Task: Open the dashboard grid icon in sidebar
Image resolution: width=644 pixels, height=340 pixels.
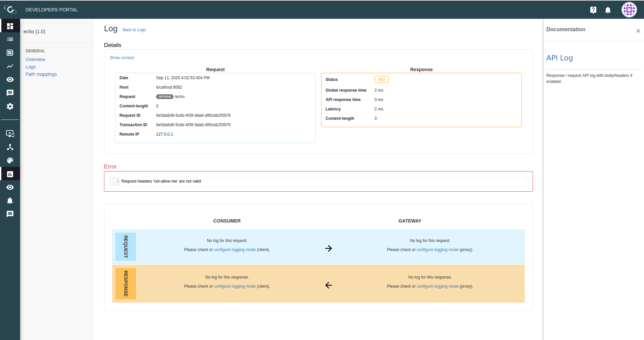Action: (10, 26)
